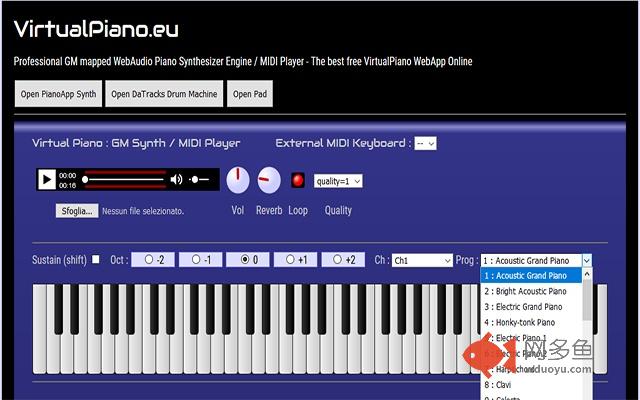Image resolution: width=640 pixels, height=400 pixels.
Task: Play the MIDI track
Action: pyautogui.click(x=47, y=180)
